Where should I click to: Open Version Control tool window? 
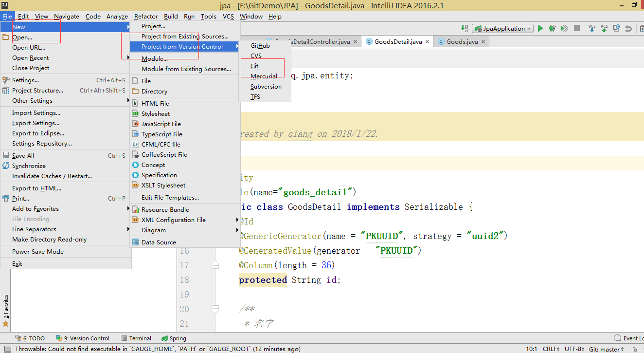83,338
